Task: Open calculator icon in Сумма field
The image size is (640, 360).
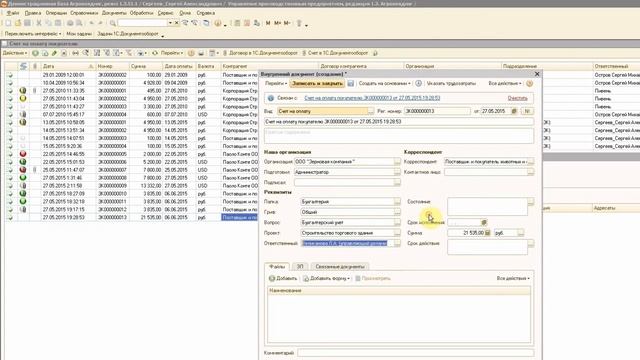Action: point(487,233)
